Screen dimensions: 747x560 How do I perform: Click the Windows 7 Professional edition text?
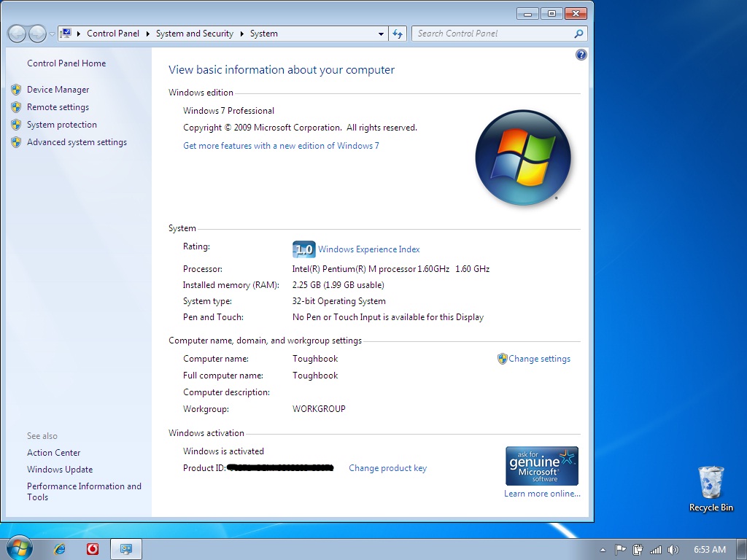tap(228, 111)
